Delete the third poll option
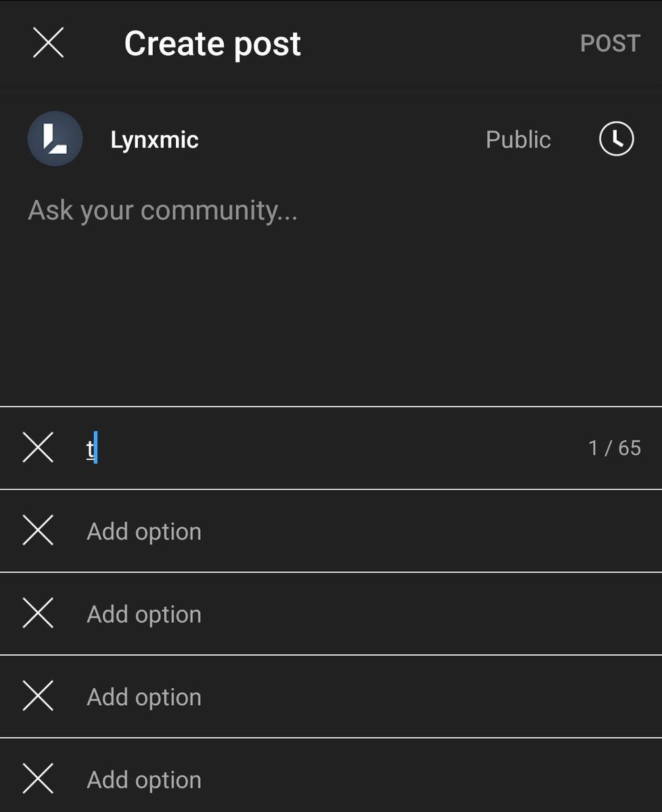This screenshot has height=812, width=662. [x=38, y=614]
